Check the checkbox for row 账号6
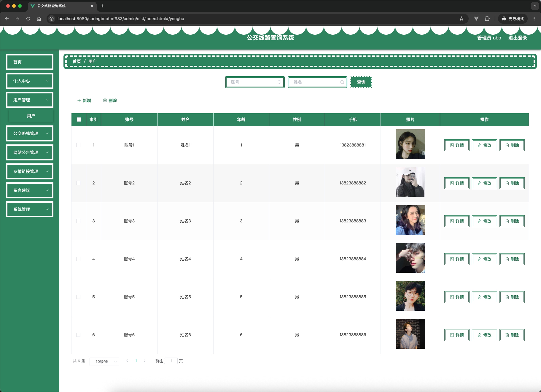 78,335
